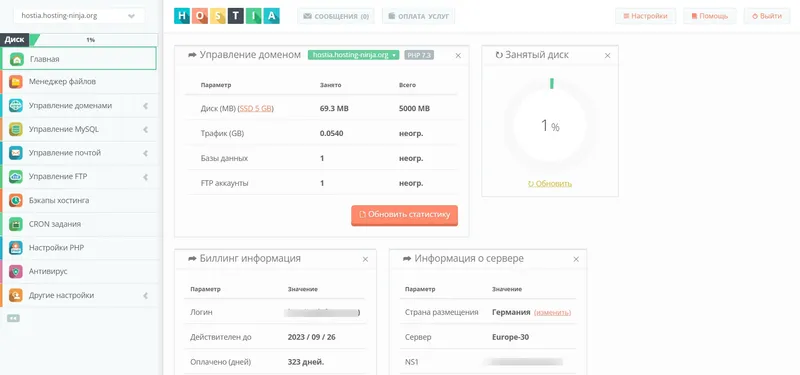Open Настройки in the top bar
The height and width of the screenshot is (375, 800).
pos(645,16)
